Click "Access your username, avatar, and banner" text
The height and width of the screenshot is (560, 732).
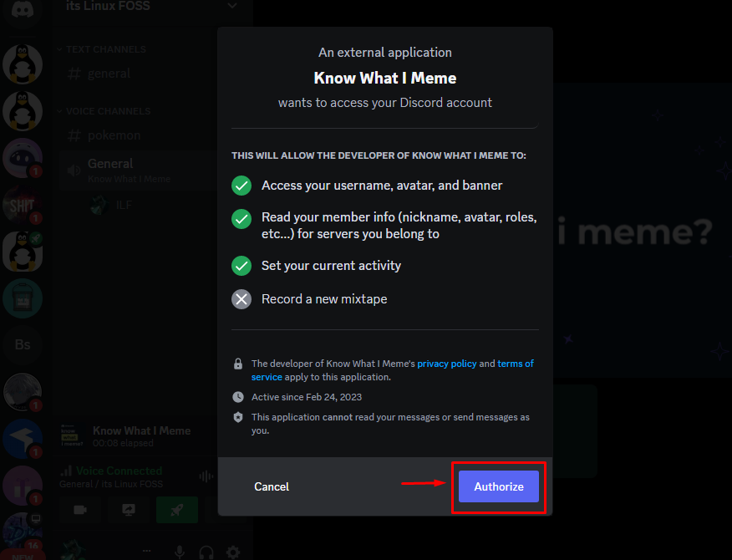tap(382, 186)
